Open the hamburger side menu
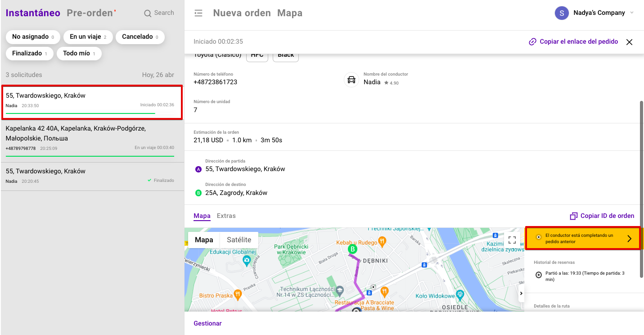Screen dimensions: 644x335 coord(198,13)
